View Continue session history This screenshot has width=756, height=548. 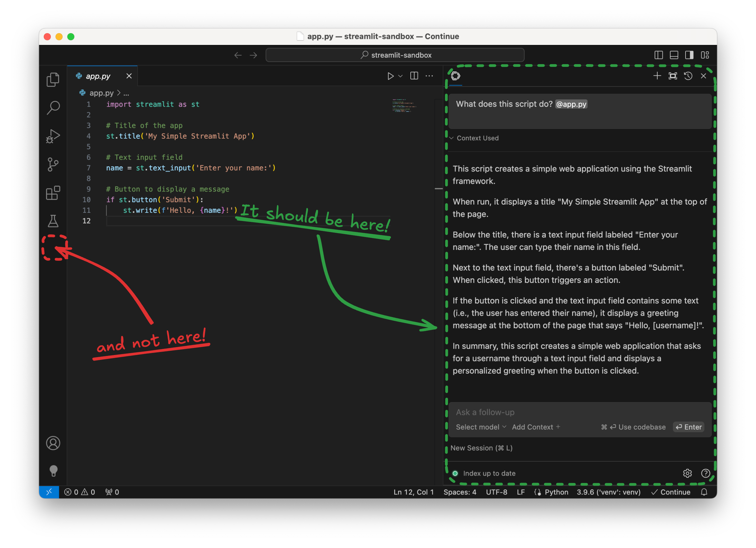pyautogui.click(x=688, y=76)
